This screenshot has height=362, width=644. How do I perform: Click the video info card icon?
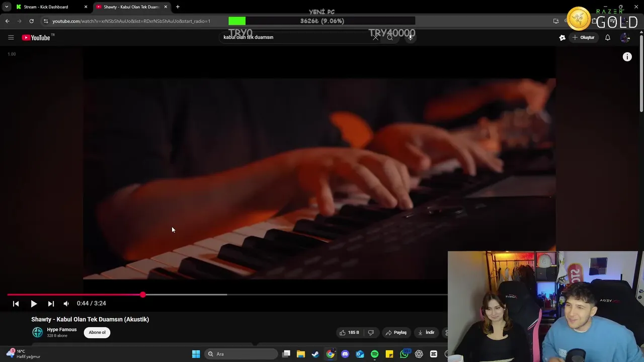click(627, 57)
